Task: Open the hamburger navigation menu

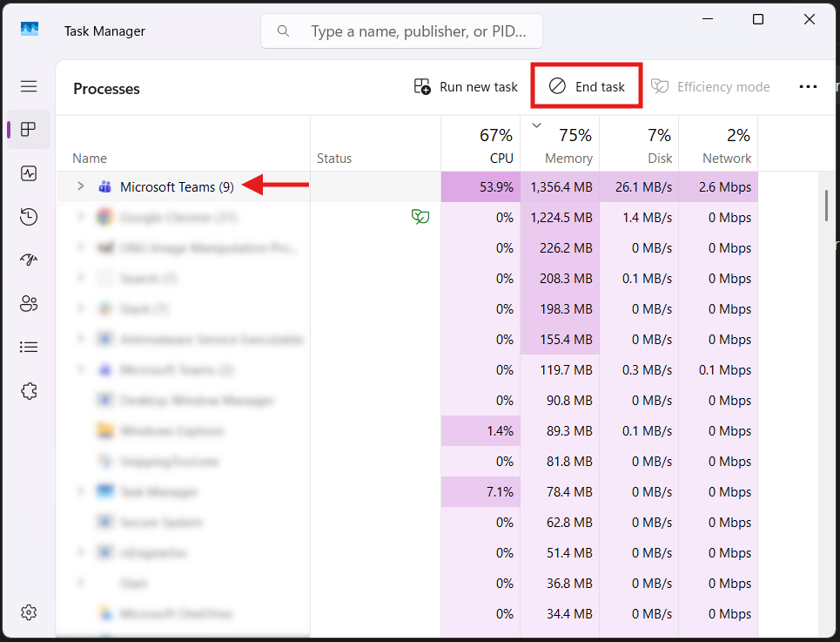Action: (x=29, y=86)
